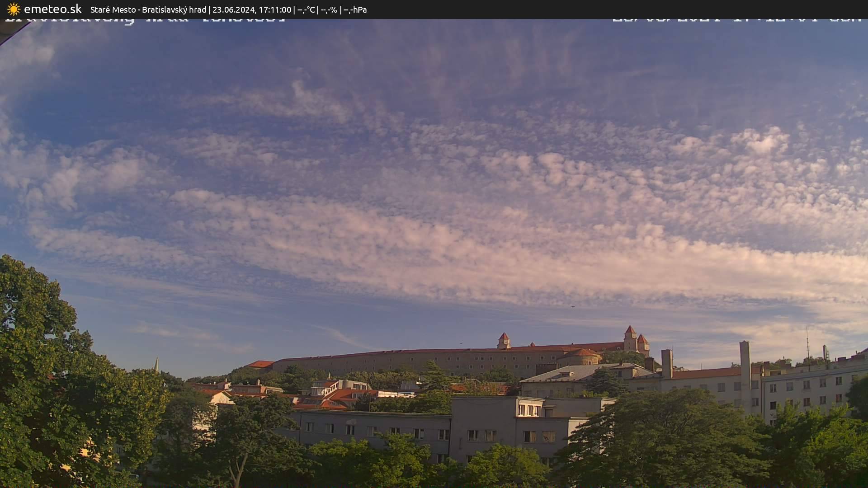Click the flying bird in the sky

tap(572, 307)
